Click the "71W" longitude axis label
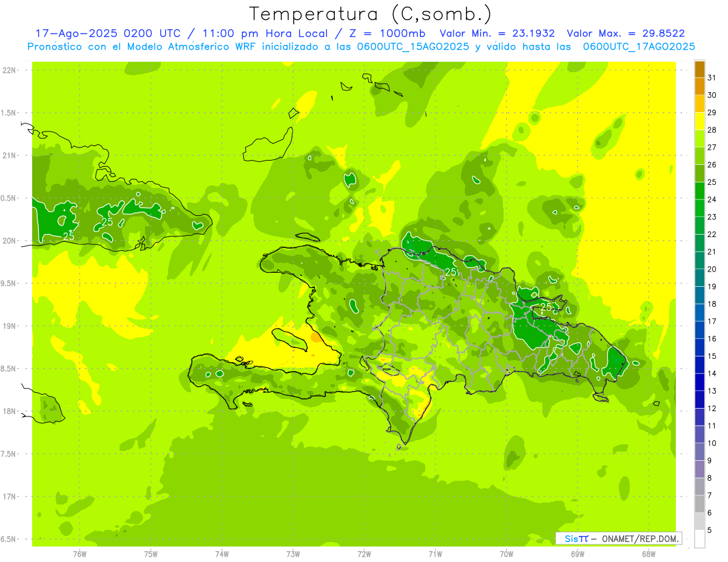Viewport: 728px width, 562px height. pos(435,554)
